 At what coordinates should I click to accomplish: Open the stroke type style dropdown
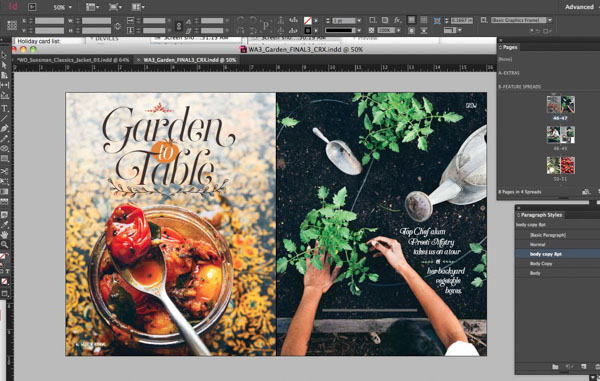(x=359, y=30)
